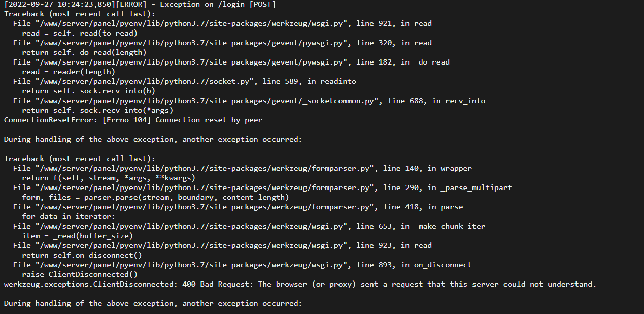
Task: Click the formparser.py line 140 wrapper entry
Action: (243, 168)
